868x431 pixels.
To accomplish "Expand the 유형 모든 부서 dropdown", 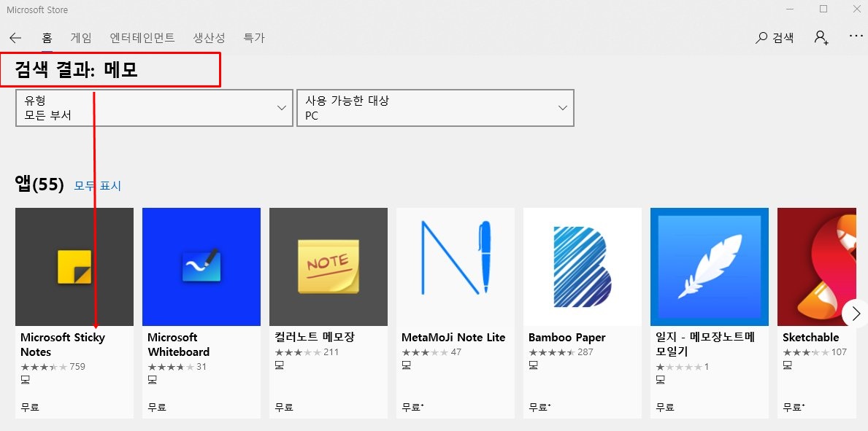I will coord(154,108).
